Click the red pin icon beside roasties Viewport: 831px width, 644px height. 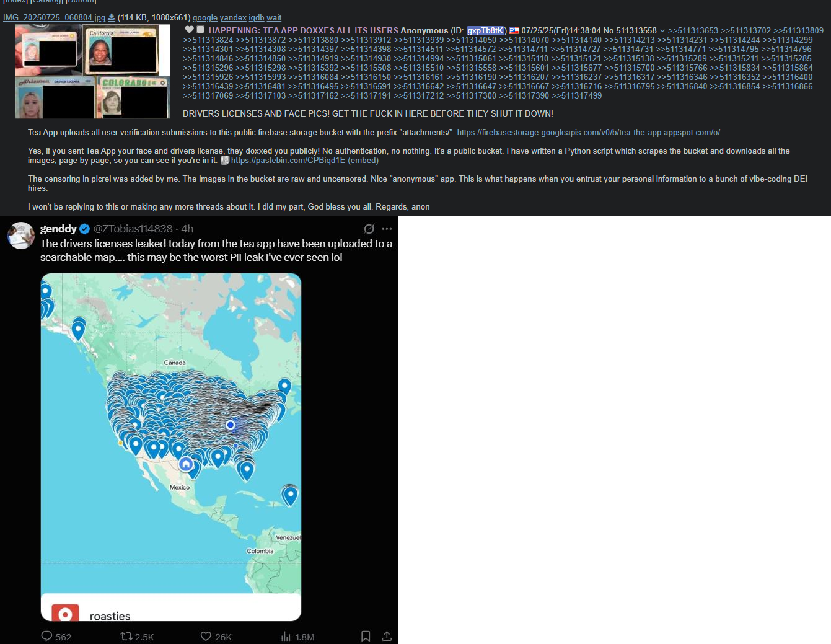coord(65,613)
